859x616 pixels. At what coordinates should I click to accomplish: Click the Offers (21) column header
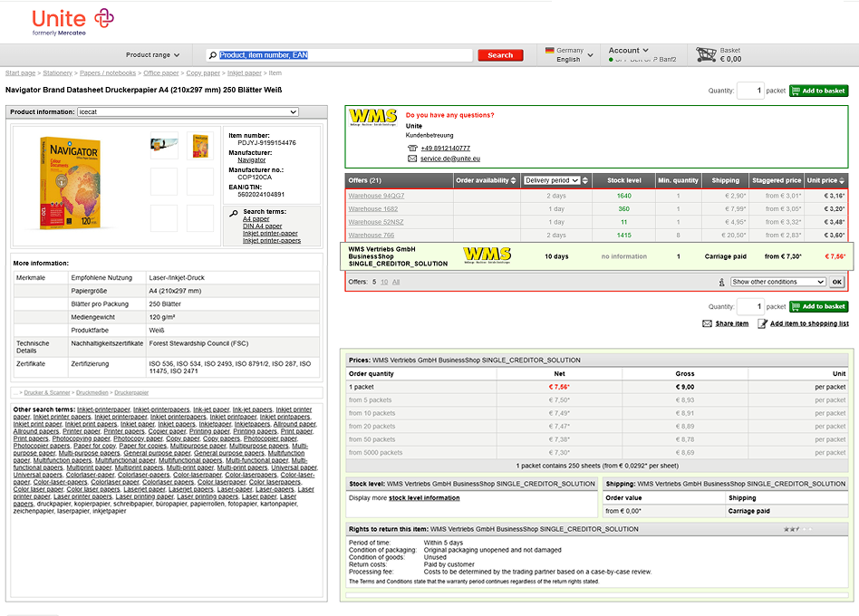[399, 180]
